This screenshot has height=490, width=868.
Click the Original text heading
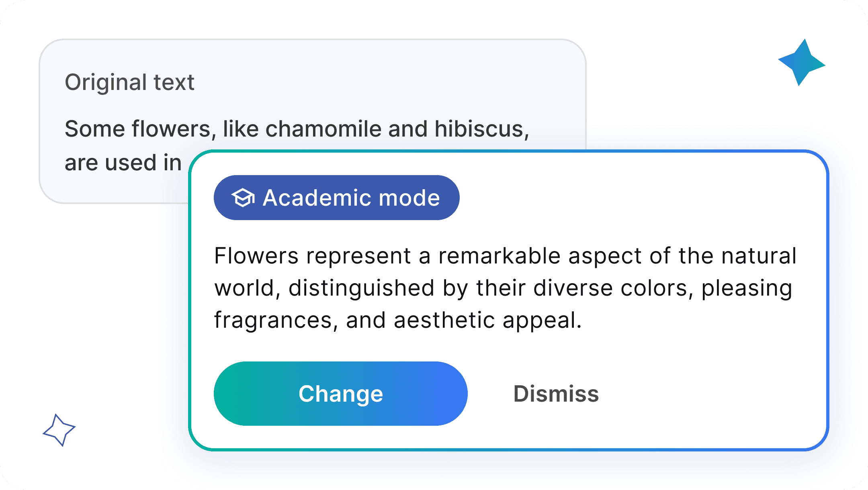[x=129, y=82]
